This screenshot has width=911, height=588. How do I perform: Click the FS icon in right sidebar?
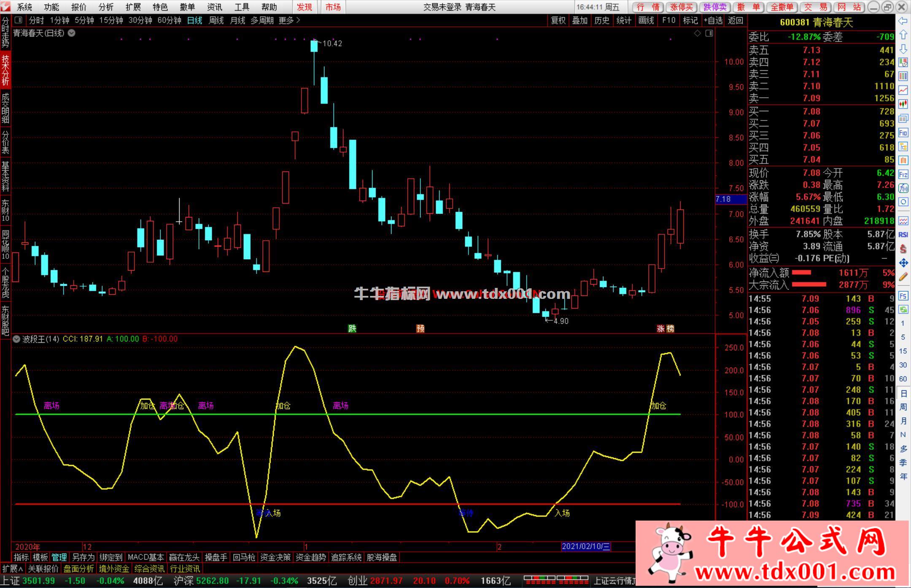coord(903,296)
